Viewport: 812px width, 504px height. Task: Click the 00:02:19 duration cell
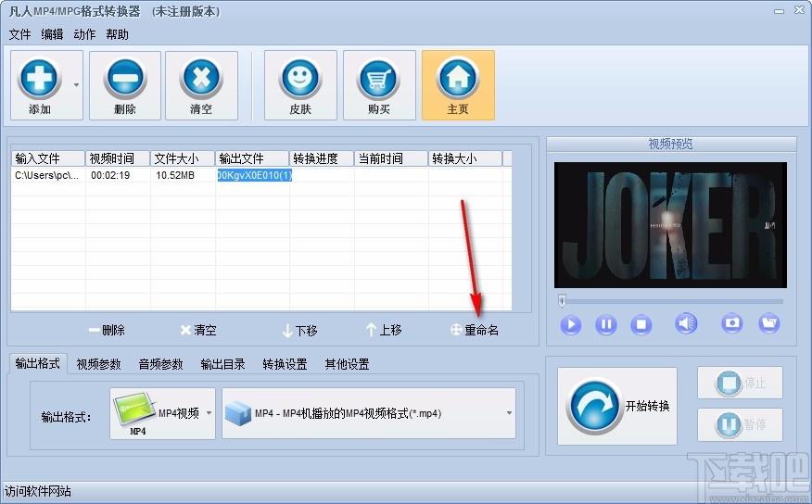[110, 175]
